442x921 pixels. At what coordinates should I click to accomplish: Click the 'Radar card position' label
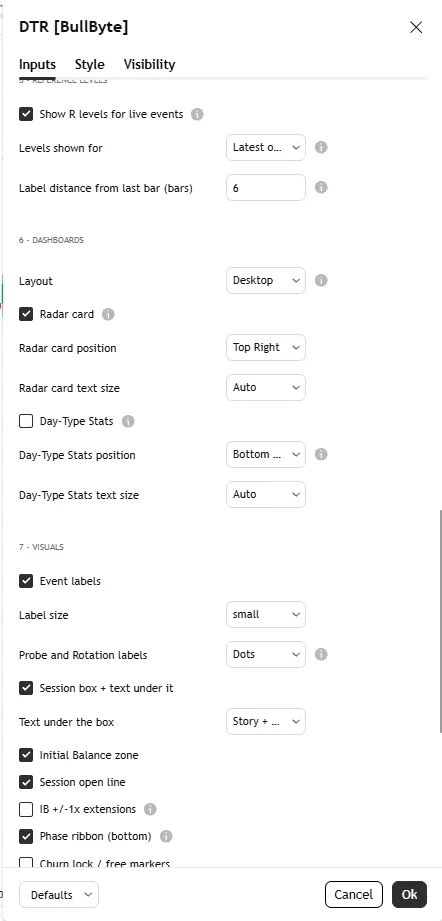coord(68,348)
